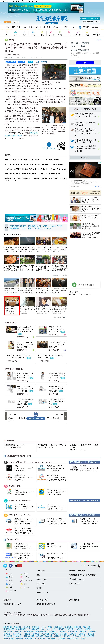Go to next article with right arrow
Screen dimensions: 104x644
click(65, 416)
